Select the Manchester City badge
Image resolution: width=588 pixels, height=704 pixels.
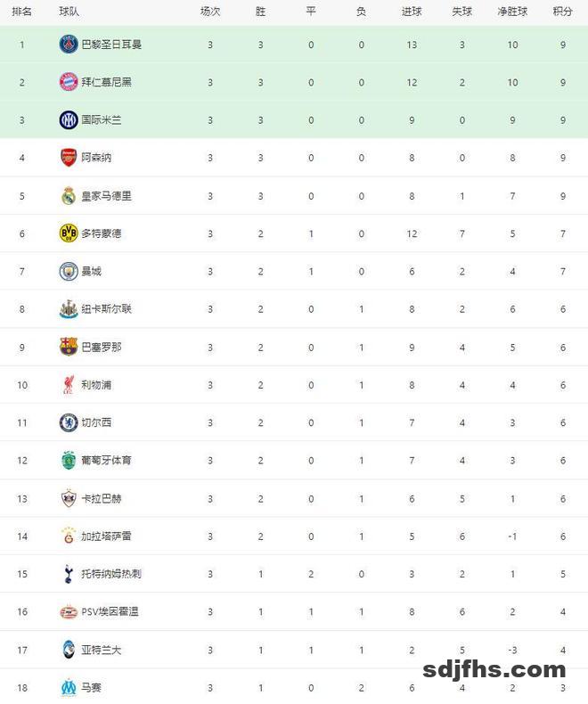point(69,271)
